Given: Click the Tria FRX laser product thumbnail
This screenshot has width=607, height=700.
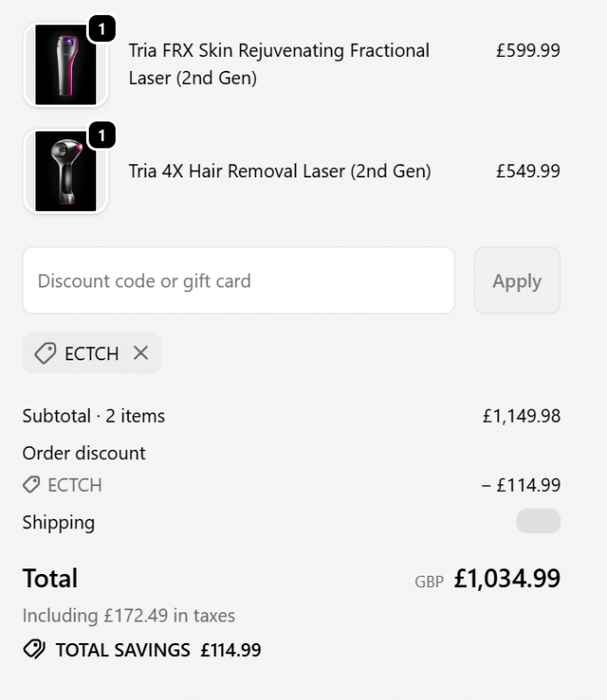Looking at the screenshot, I should pos(64,65).
